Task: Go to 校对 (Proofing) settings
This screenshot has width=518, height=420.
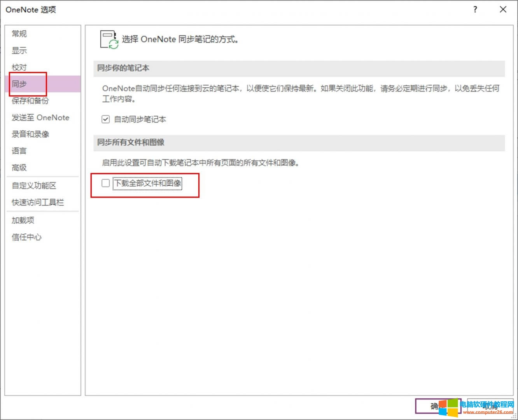Action: [19, 67]
